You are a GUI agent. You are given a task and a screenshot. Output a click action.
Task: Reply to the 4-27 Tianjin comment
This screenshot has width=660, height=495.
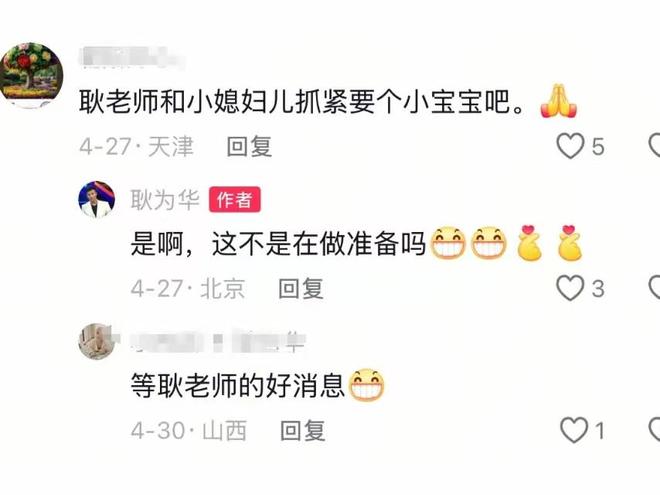tap(249, 146)
